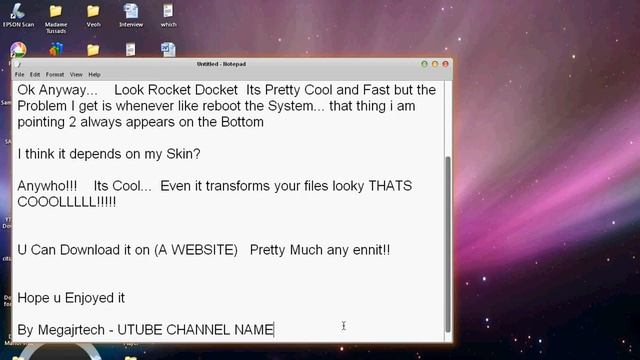The height and width of the screenshot is (360, 640).
Task: Click the text "COOOLLLLL!!!!!"
Action: [67, 202]
